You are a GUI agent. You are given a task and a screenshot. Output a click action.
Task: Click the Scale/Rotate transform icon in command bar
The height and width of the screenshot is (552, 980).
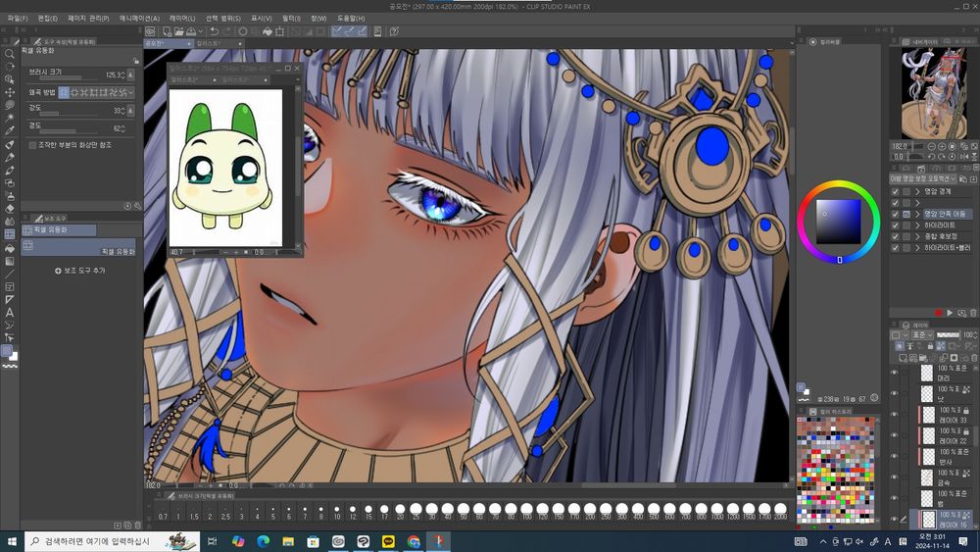(x=280, y=31)
